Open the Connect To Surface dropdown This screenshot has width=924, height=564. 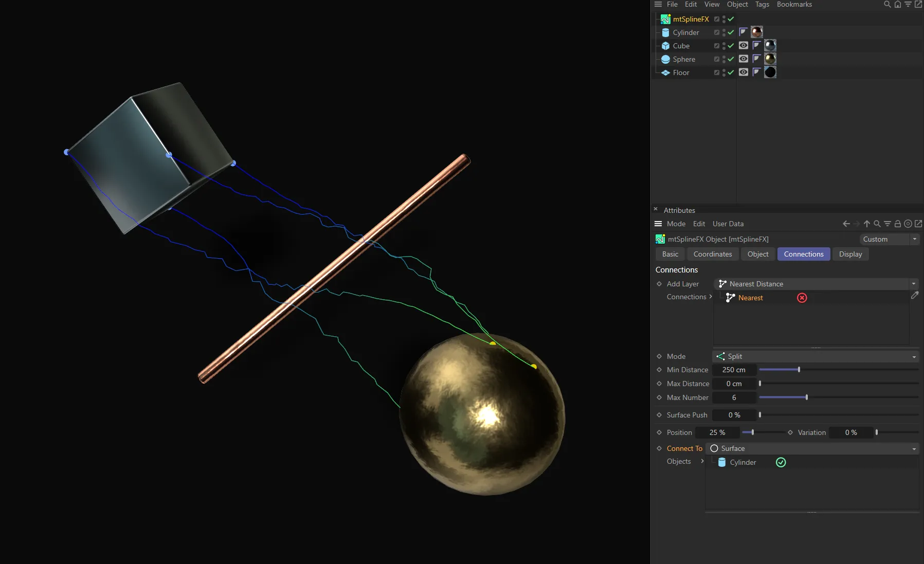[x=812, y=448]
